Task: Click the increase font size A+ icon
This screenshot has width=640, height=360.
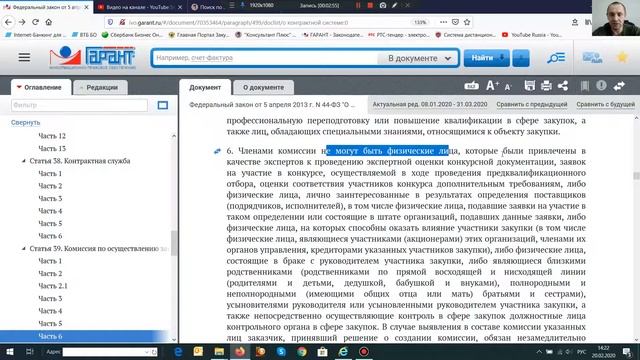Action: coord(492,86)
